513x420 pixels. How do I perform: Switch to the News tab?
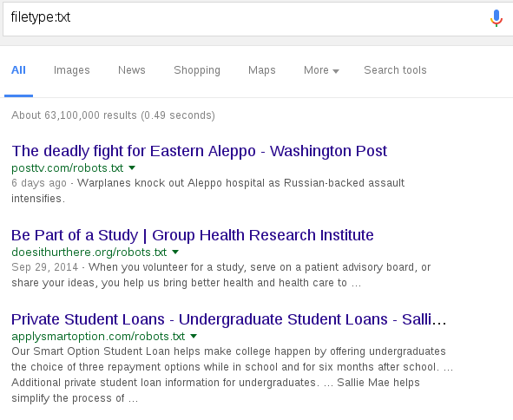click(x=132, y=70)
